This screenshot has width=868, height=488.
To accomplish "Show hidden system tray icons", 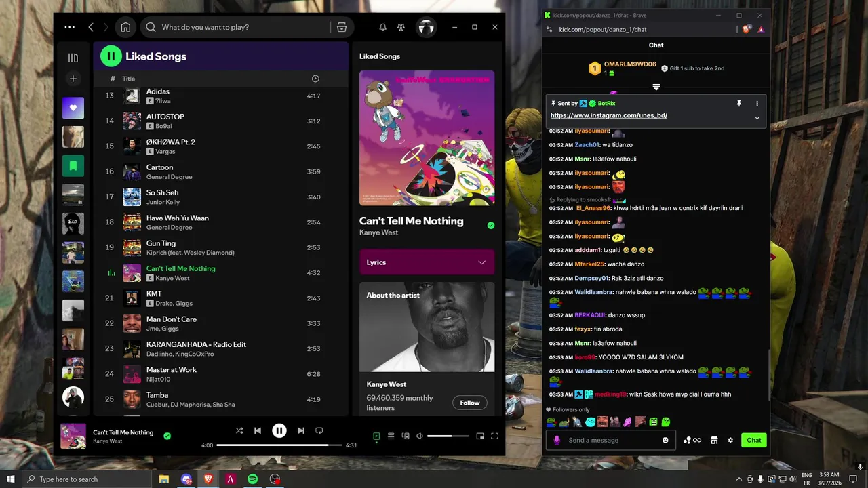I will (739, 479).
